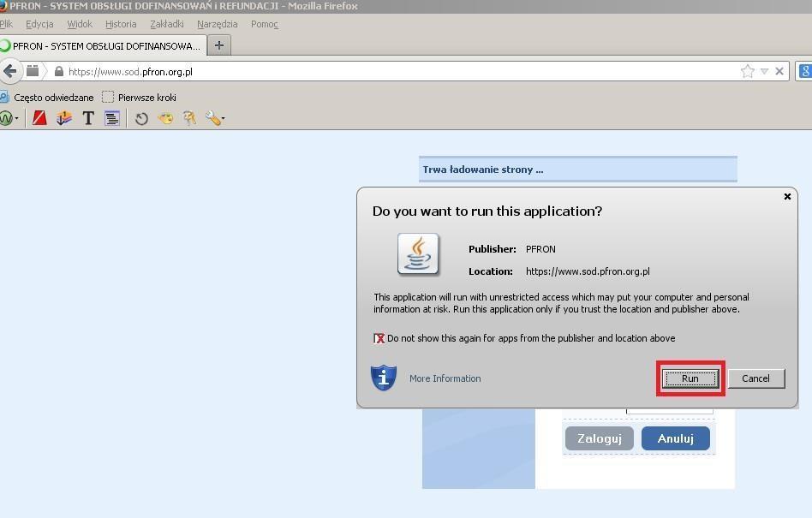Click the input field above Zaloguj
This screenshot has width=812, height=518.
(x=670, y=411)
